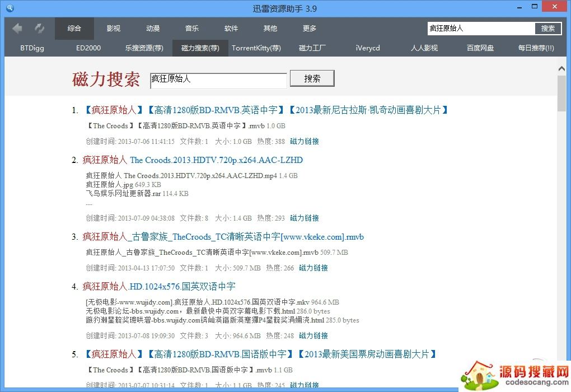Screen dimensions: 571x392
Task: Open the first result's 磁力链接 link
Action: [x=305, y=142]
